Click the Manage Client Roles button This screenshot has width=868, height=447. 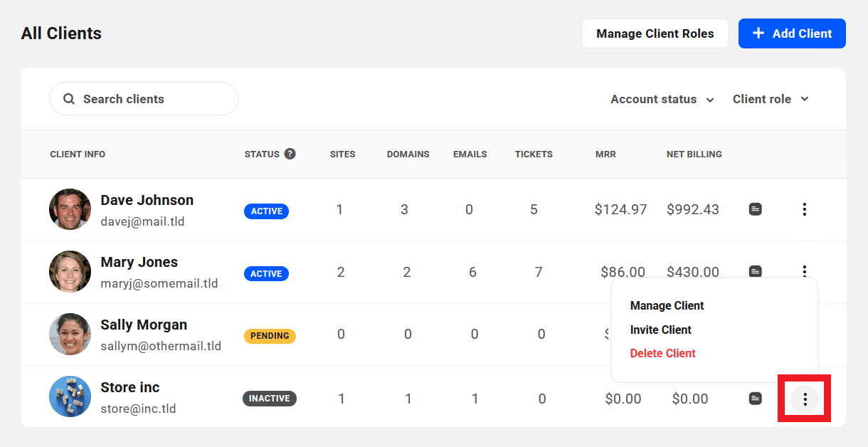point(655,33)
